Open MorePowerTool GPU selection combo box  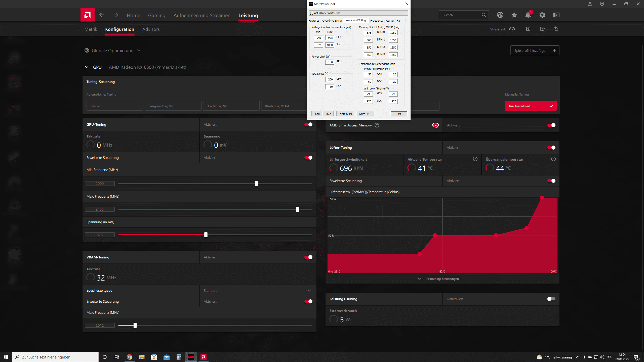(358, 13)
